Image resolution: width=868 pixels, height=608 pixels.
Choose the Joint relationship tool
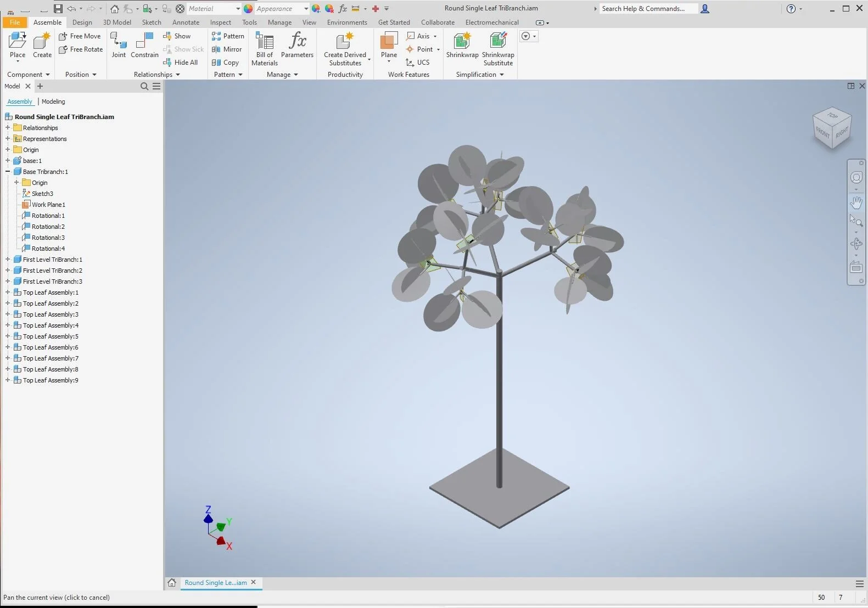(x=119, y=45)
